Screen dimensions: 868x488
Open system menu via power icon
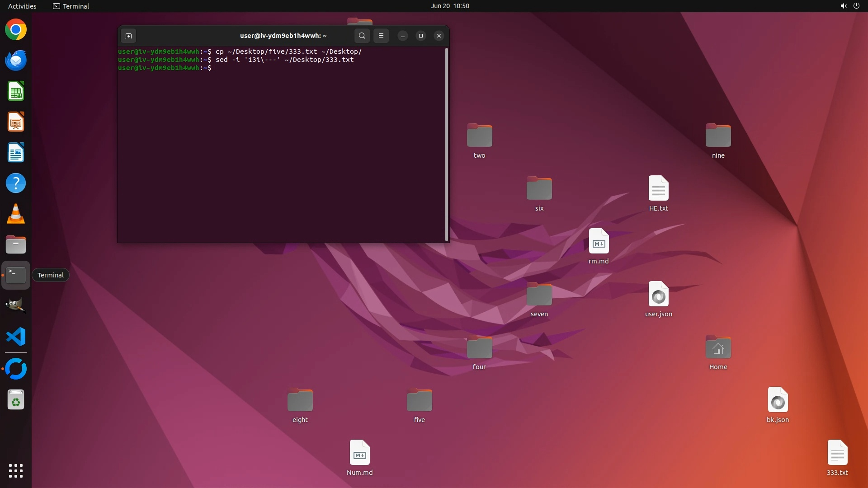[x=856, y=6]
